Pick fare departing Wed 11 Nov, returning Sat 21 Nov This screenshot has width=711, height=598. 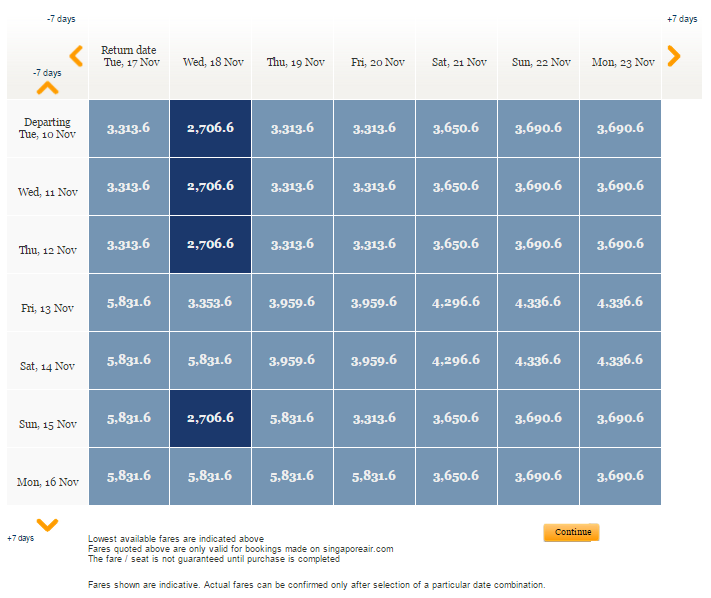tap(456, 186)
